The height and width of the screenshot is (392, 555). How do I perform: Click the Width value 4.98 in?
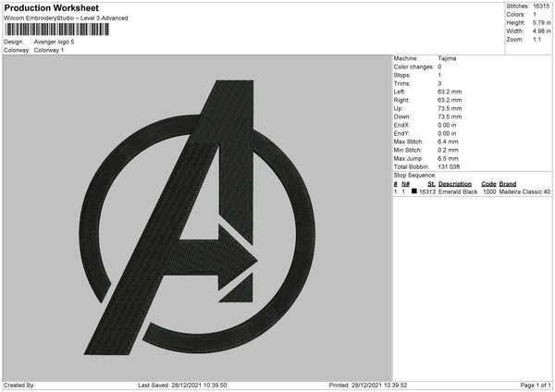(x=541, y=31)
